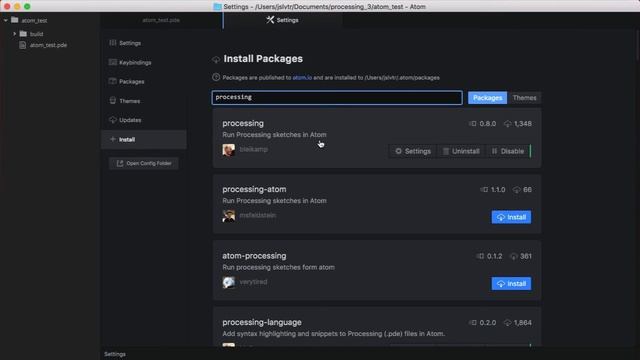Viewport: 640px width, 360px height.
Task: Click the Install plus icon
Action: (113, 139)
